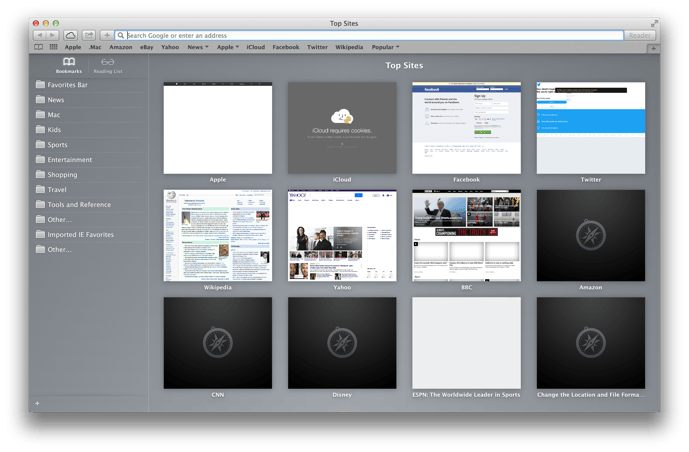Select the Sports folder in sidebar
This screenshot has height=452, width=689.
click(x=89, y=145)
